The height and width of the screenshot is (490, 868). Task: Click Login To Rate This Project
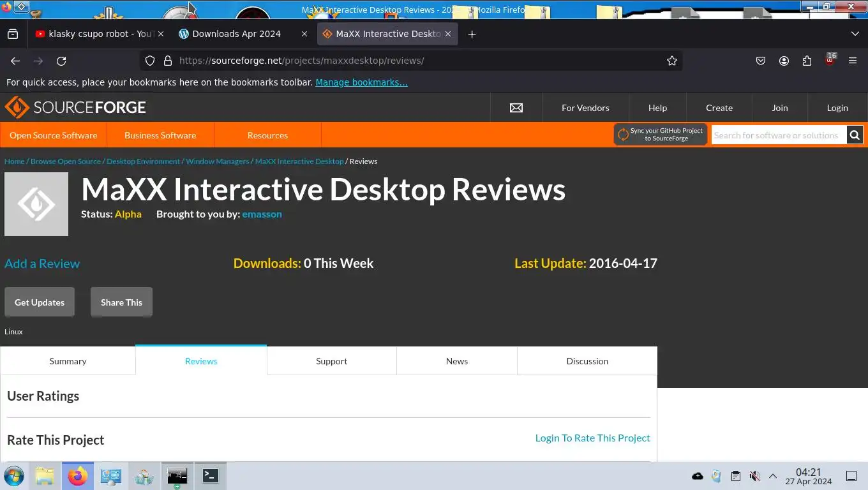(592, 438)
